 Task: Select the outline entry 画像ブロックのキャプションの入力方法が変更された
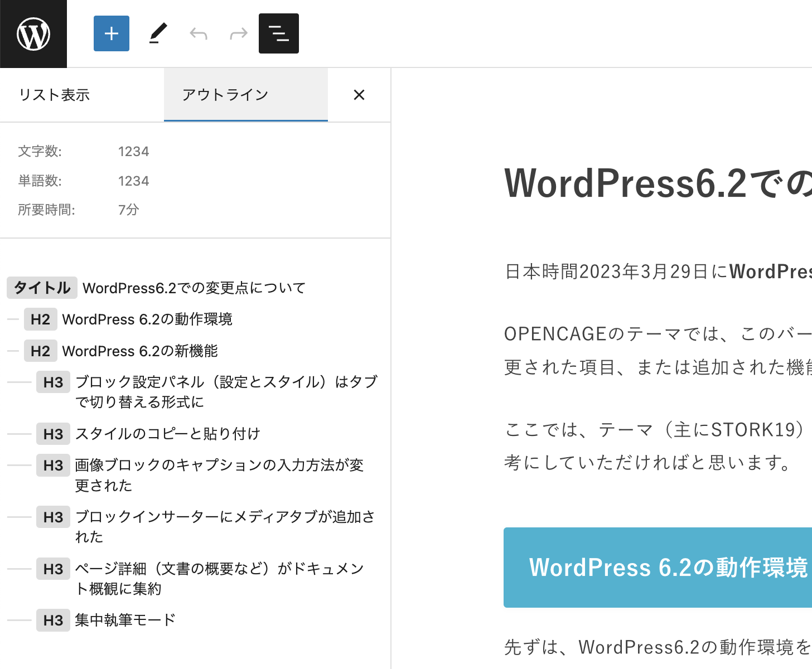(217, 475)
